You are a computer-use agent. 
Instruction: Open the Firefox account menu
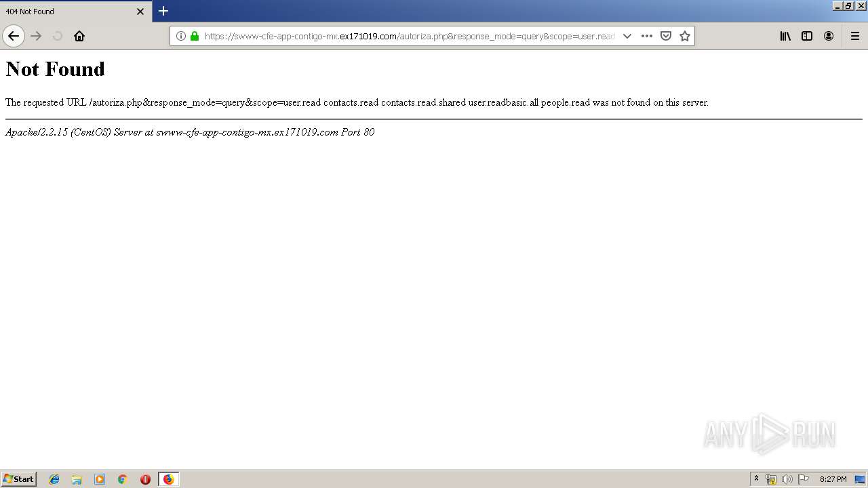[829, 36]
